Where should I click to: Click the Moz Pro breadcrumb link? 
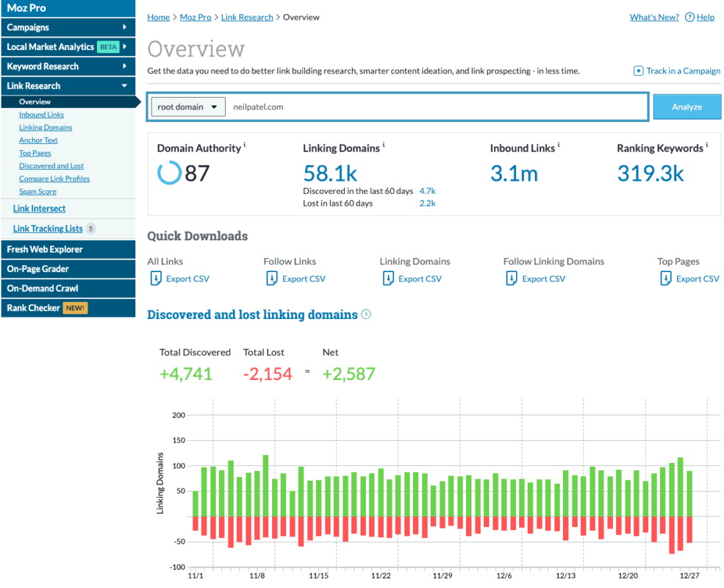point(195,18)
